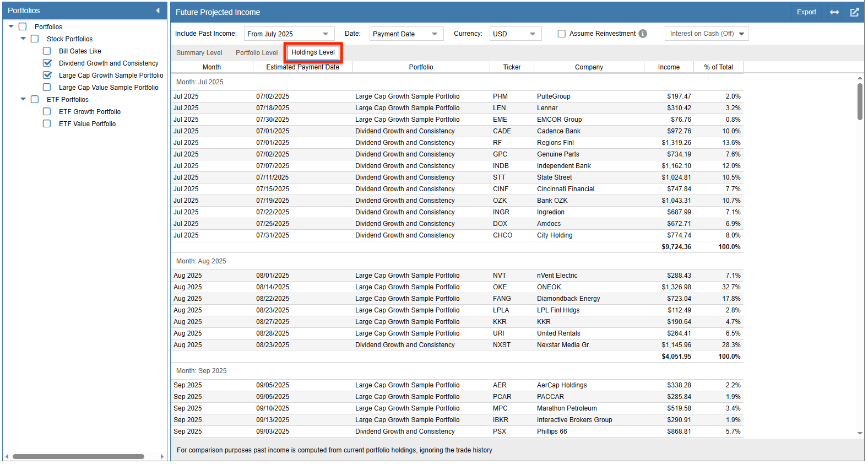Click the Portfolios panel scroll-left arrow

(x=7, y=456)
